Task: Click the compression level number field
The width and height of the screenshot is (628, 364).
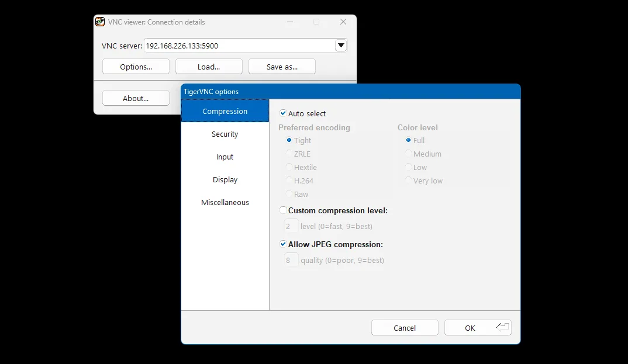Action: [291, 226]
